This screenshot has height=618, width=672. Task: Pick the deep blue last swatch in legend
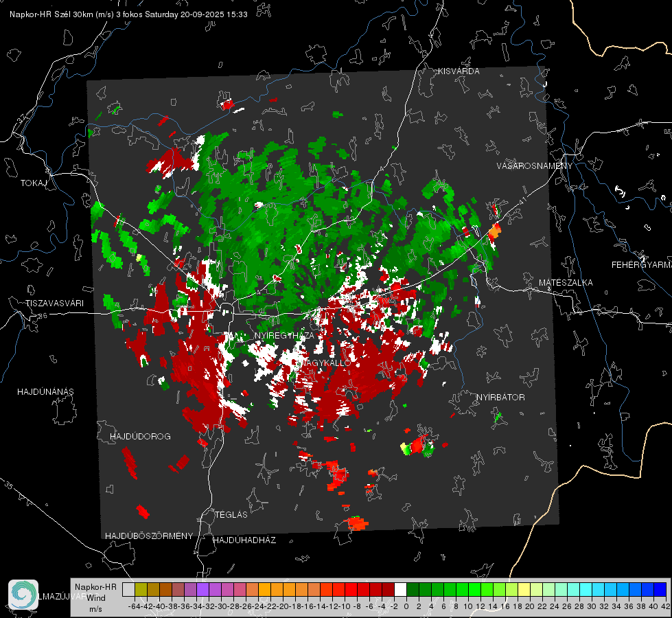[x=660, y=590]
